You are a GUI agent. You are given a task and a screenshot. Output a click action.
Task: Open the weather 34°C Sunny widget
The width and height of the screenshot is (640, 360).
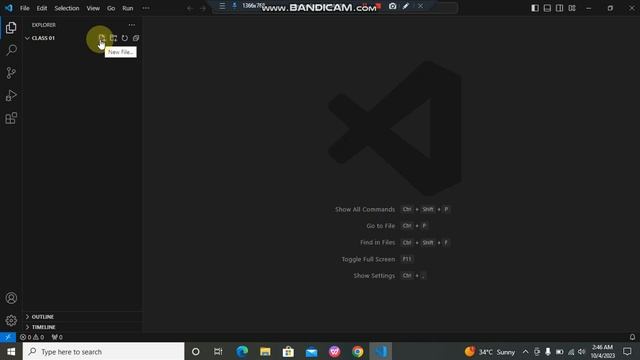[490, 351]
